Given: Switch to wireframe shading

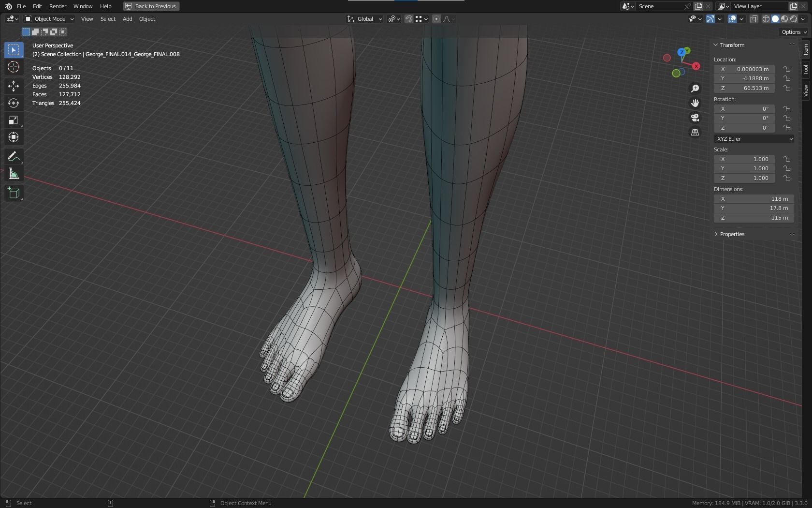Looking at the screenshot, I should (x=766, y=19).
